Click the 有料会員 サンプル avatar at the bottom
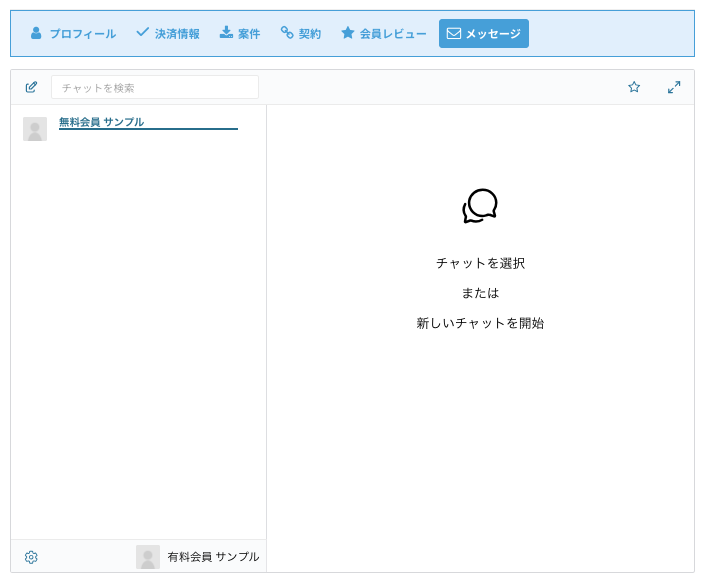This screenshot has height=584, width=708. (148, 557)
